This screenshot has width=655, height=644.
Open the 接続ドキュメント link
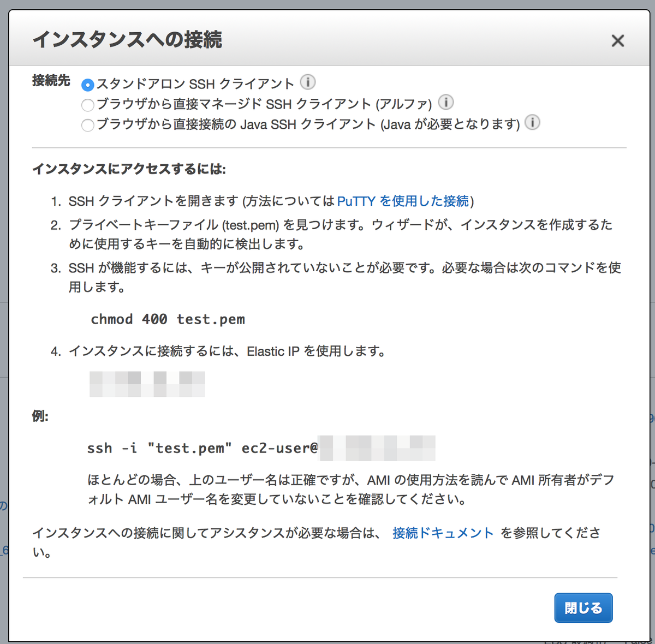click(x=443, y=533)
